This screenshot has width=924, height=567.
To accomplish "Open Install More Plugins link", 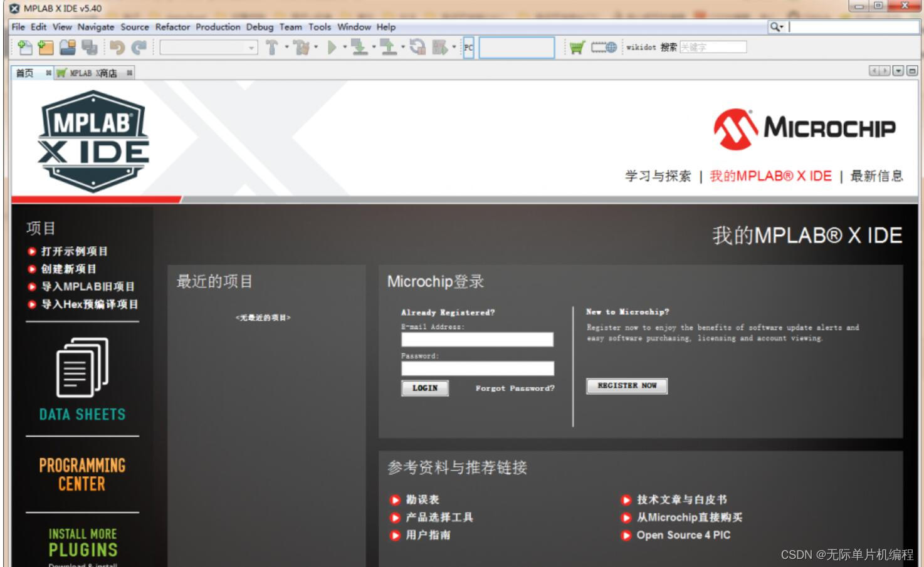I will pyautogui.click(x=83, y=543).
